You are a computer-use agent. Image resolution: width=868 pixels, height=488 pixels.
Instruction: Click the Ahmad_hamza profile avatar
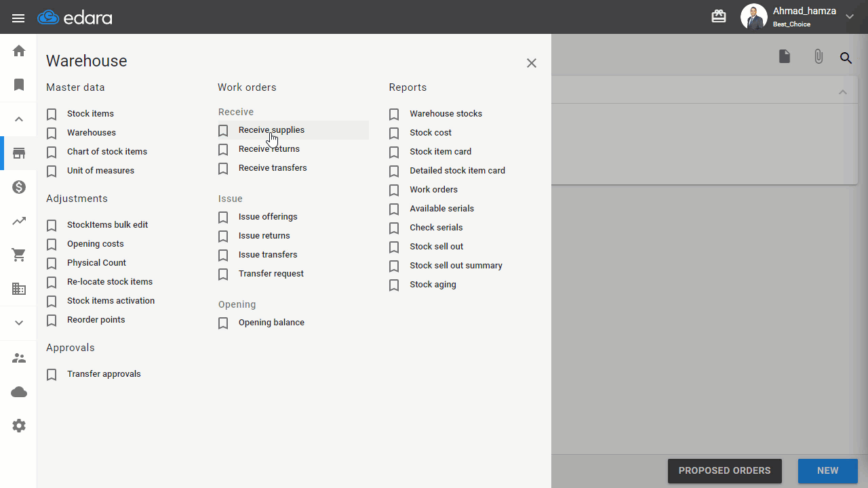753,17
